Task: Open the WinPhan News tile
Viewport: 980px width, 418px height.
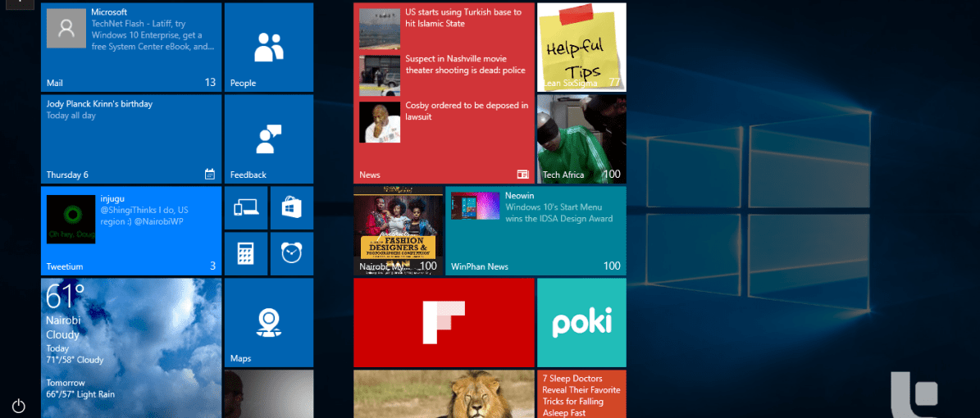Action: 536,230
